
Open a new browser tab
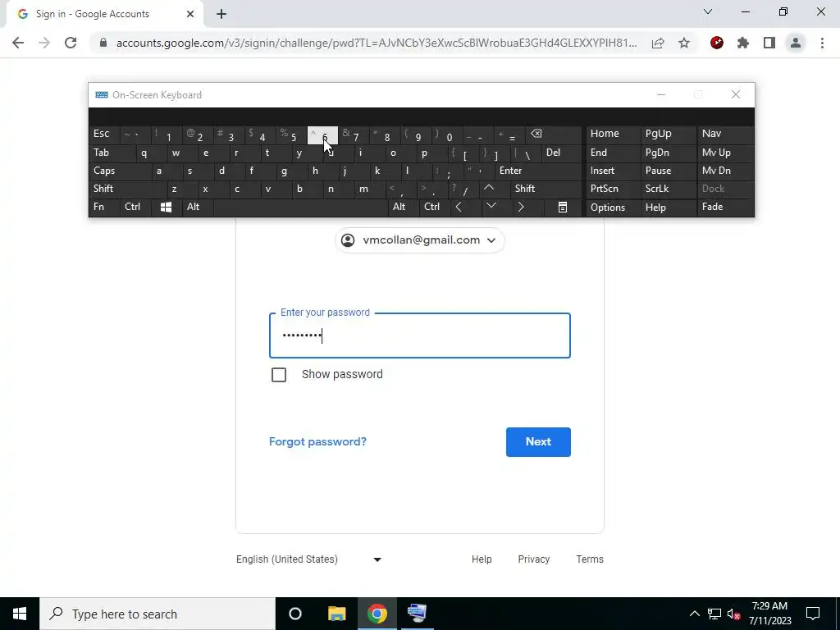[x=221, y=15]
